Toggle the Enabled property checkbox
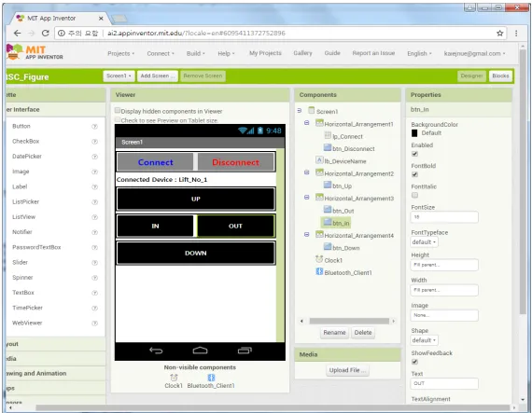The image size is (532, 413). point(414,154)
